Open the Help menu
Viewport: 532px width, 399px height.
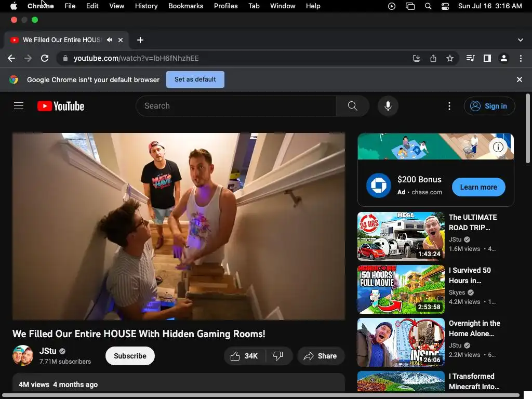point(313,6)
